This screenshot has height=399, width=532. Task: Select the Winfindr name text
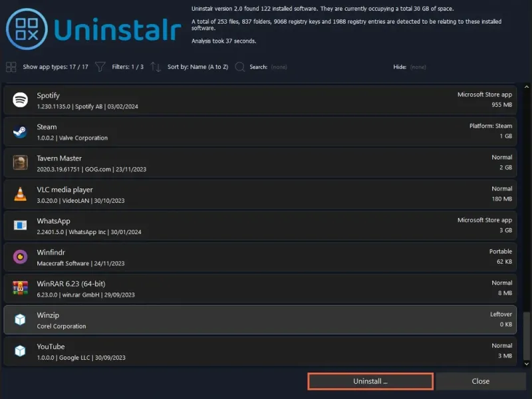click(x=51, y=253)
